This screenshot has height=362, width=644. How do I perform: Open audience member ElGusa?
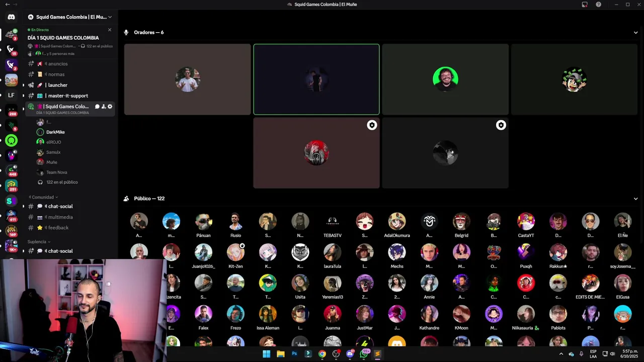pos(622,287)
